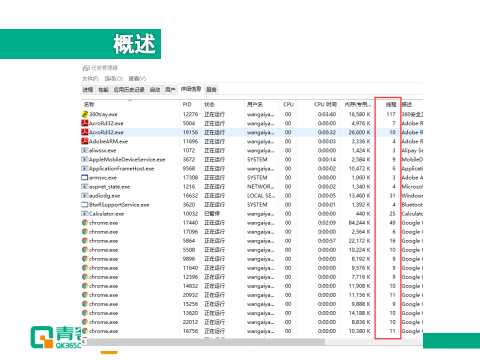Click CPU time 0:00:57 for chrome PID 5864

pos(327,240)
